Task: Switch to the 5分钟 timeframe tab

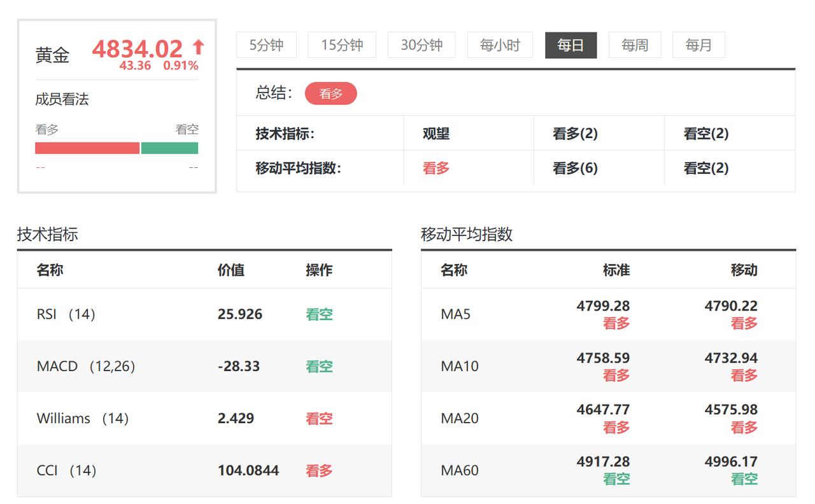Action: [266, 45]
